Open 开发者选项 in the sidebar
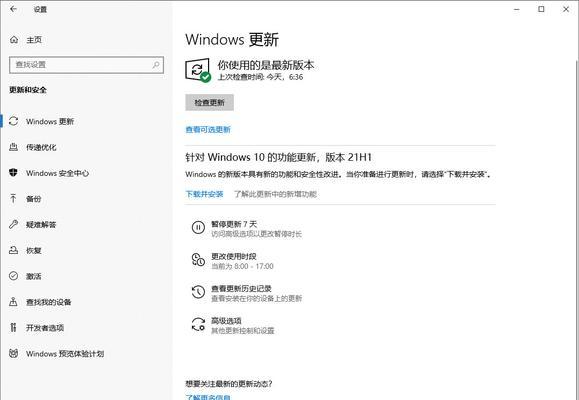The height and width of the screenshot is (400, 579). [45, 328]
